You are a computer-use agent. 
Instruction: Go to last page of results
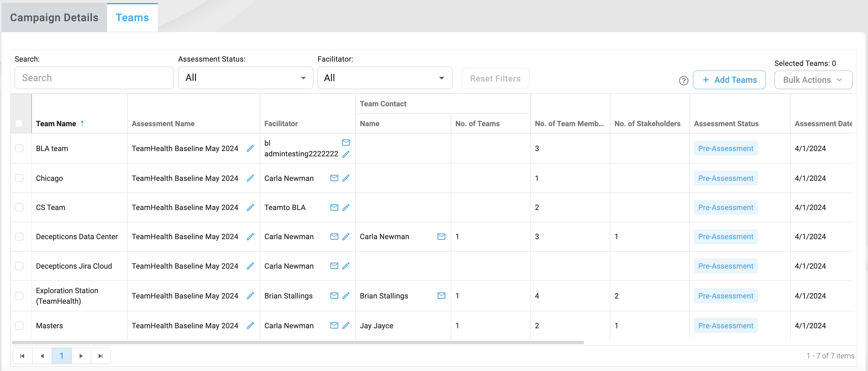coord(100,356)
